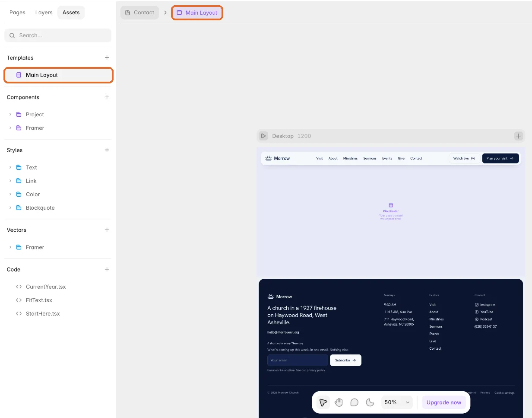Select the Project folder row
This screenshot has width=532, height=418.
(58, 115)
